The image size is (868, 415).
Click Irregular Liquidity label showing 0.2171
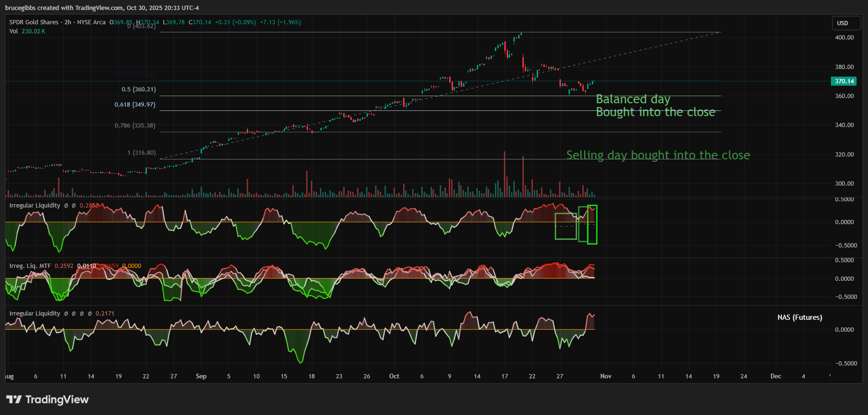pos(35,314)
